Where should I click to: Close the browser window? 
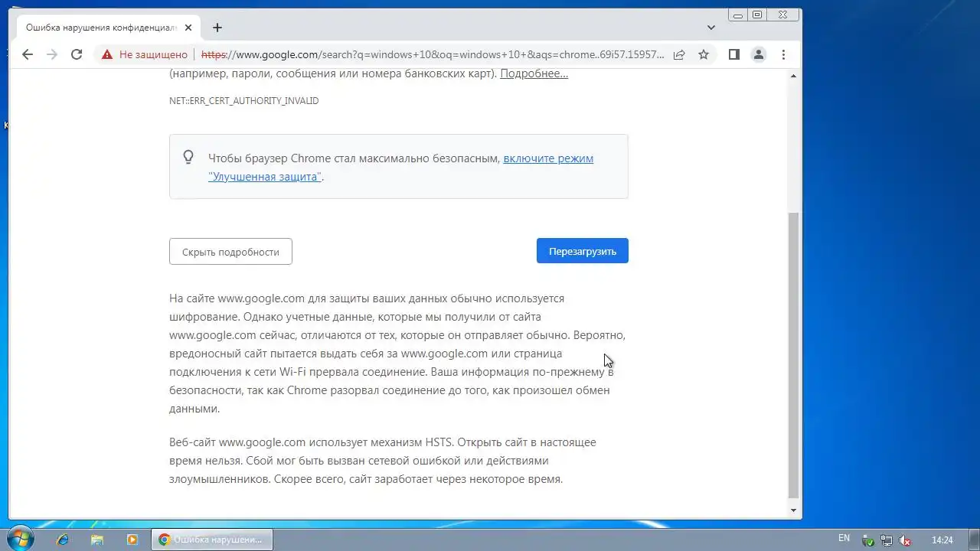[782, 15]
